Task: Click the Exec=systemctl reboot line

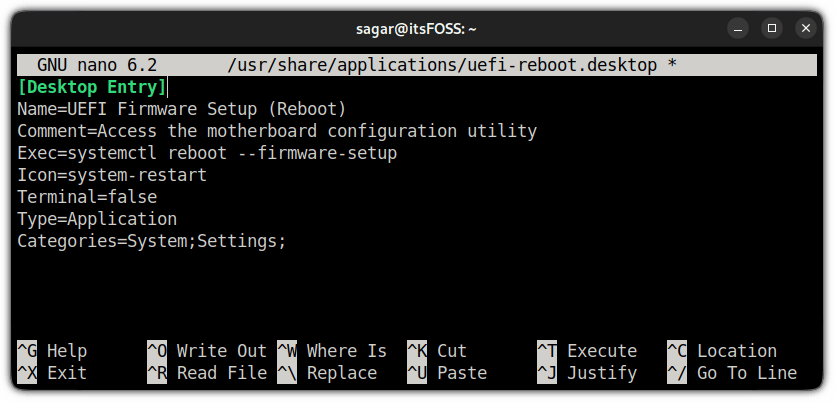Action: 207,153
